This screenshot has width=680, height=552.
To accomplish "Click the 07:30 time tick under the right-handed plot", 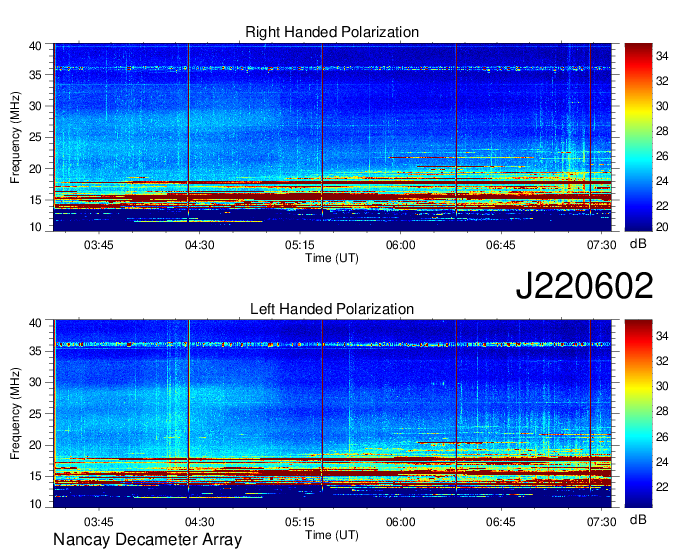I will (602, 245).
